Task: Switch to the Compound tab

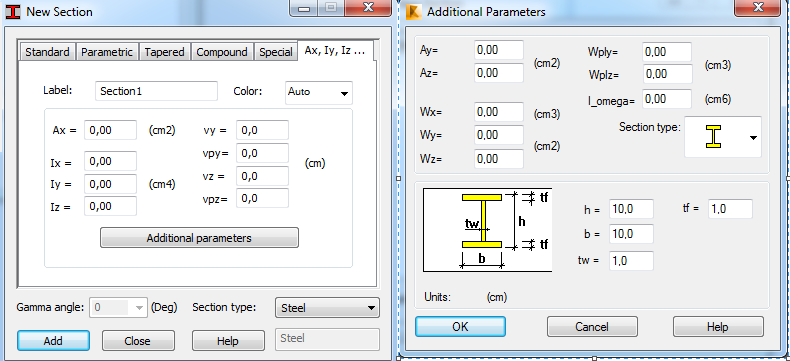Action: click(222, 52)
